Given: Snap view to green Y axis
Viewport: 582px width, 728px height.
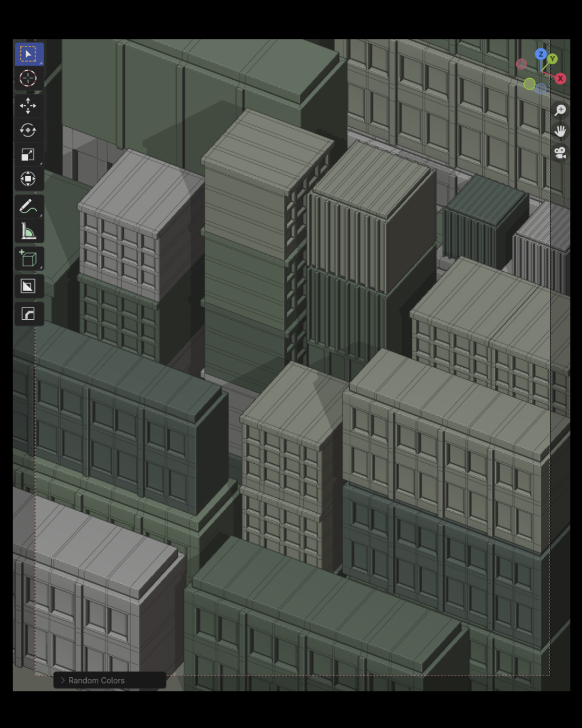Looking at the screenshot, I should click(x=552, y=59).
